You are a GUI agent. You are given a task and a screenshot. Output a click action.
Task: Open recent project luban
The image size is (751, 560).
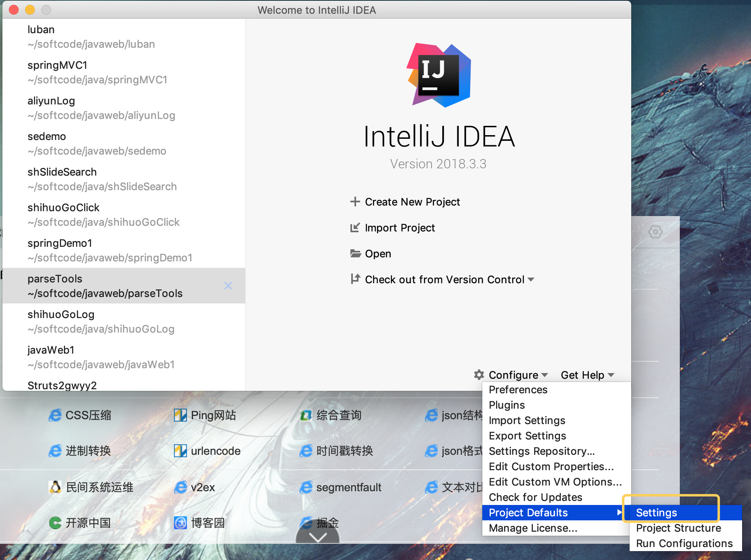(124, 36)
